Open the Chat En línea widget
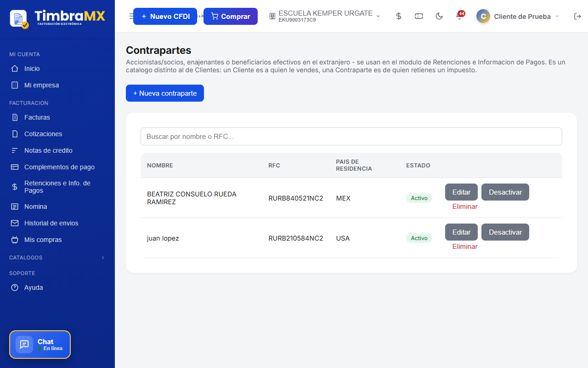The image size is (588, 368). tap(40, 345)
